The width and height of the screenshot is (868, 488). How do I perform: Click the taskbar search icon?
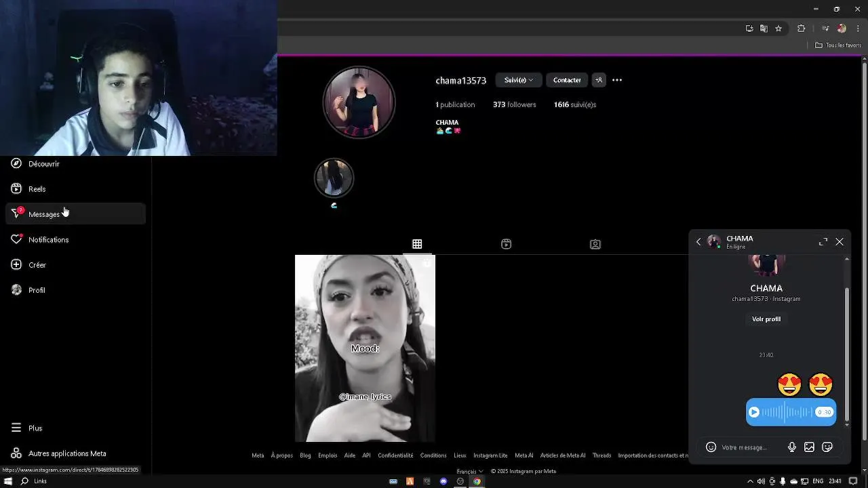(x=24, y=481)
